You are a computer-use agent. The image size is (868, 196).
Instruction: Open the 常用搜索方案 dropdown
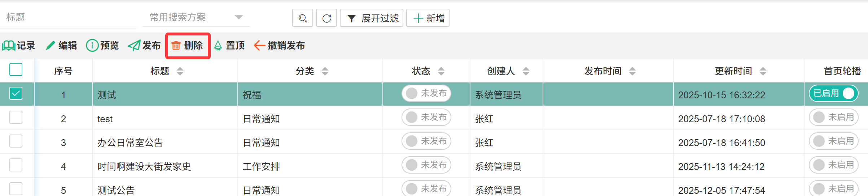pos(196,17)
